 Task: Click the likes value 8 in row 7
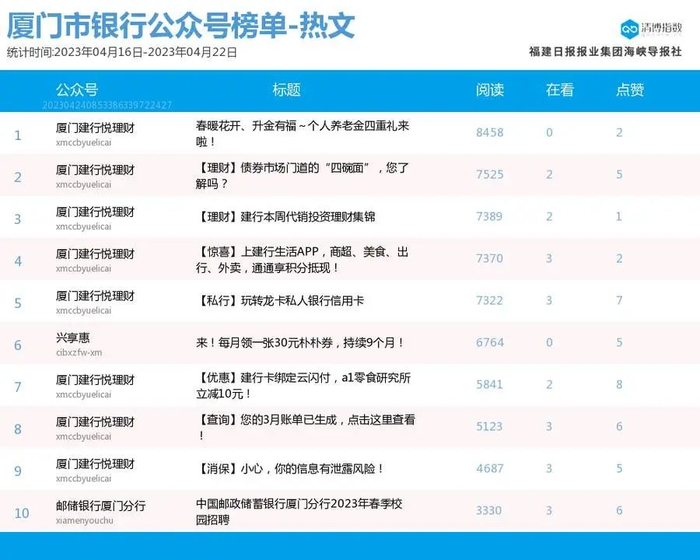619,384
